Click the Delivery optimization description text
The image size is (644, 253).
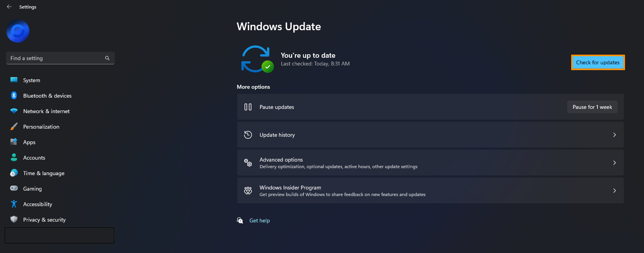pos(339,167)
